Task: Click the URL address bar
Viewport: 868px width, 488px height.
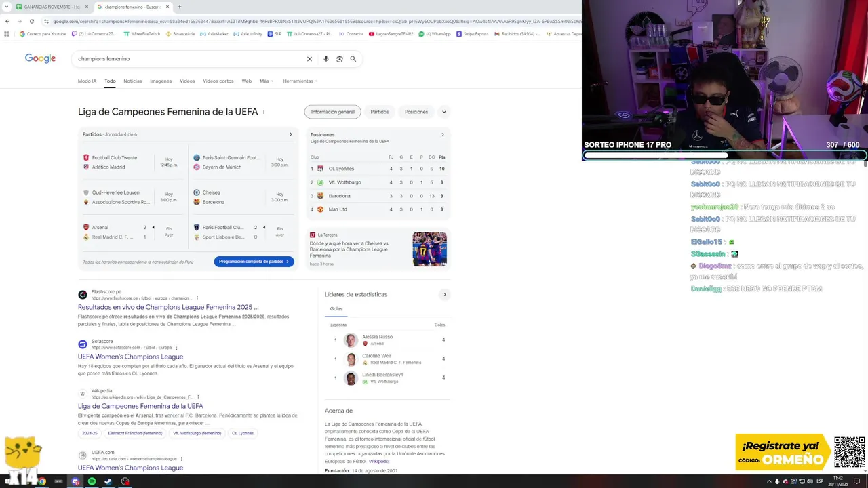Action: pyautogui.click(x=312, y=21)
